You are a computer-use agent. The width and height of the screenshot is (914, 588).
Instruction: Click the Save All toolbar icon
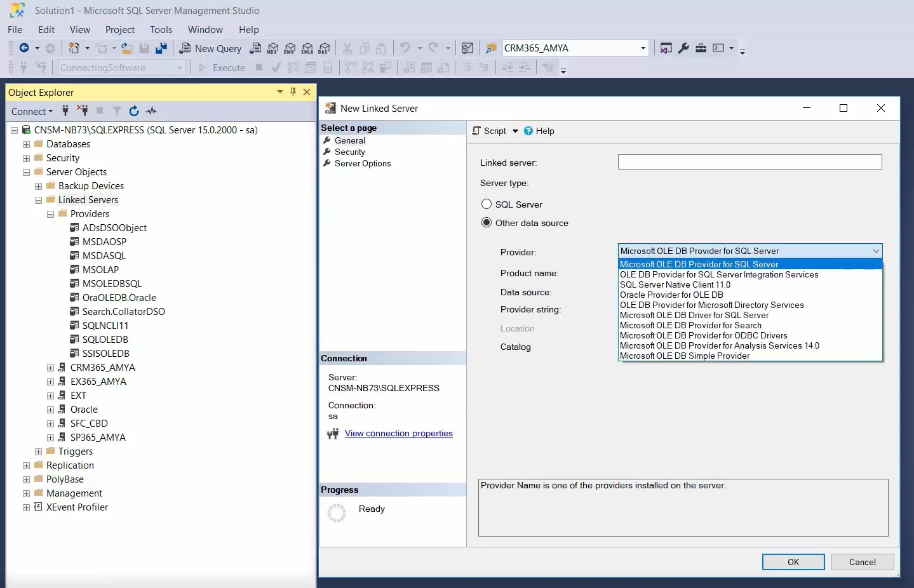point(161,48)
